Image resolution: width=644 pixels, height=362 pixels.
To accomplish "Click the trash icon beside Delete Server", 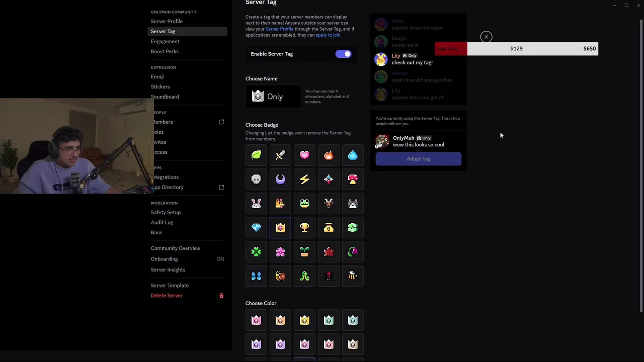I will 221,296.
